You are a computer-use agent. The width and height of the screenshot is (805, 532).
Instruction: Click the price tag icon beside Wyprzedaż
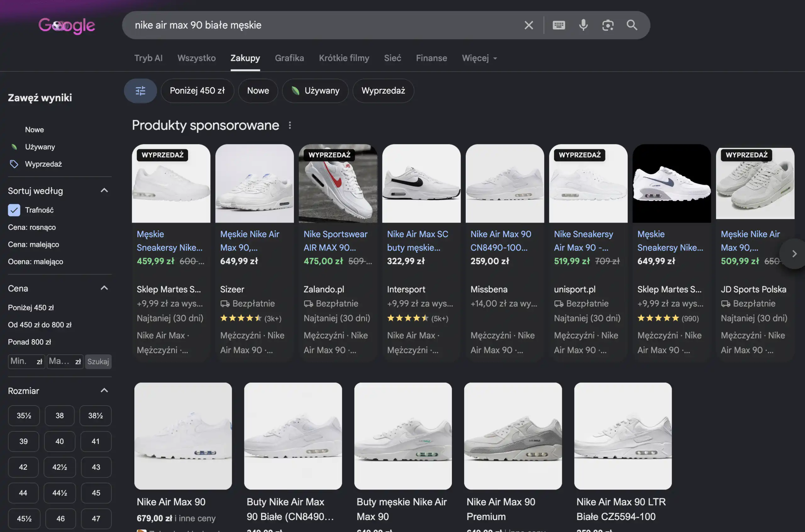click(14, 164)
